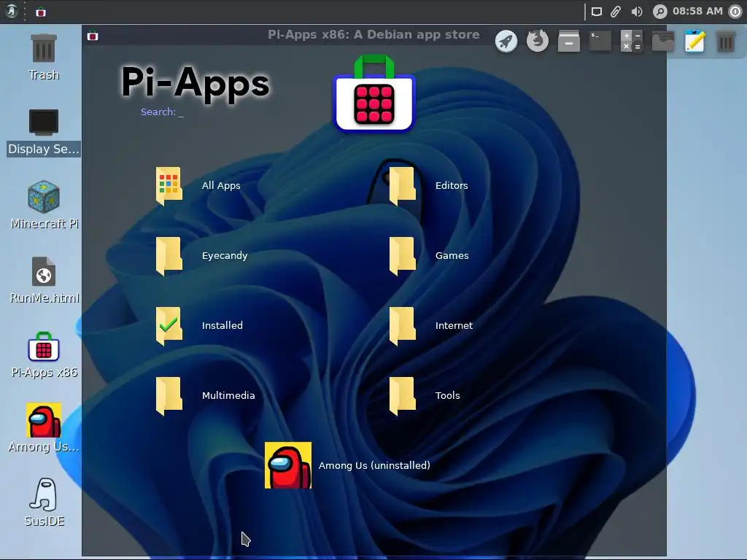This screenshot has height=560, width=747.
Task: Open the Games category folder icon
Action: tap(403, 256)
